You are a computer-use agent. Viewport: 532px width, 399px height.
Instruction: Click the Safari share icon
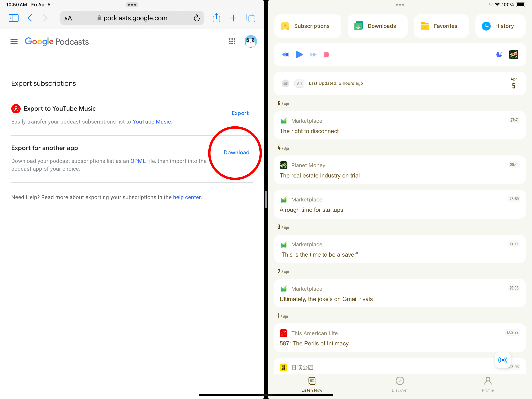216,18
